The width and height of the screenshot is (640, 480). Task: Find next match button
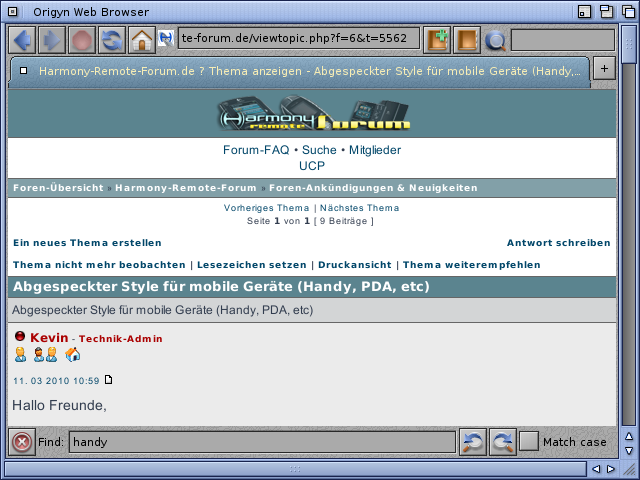point(502,442)
